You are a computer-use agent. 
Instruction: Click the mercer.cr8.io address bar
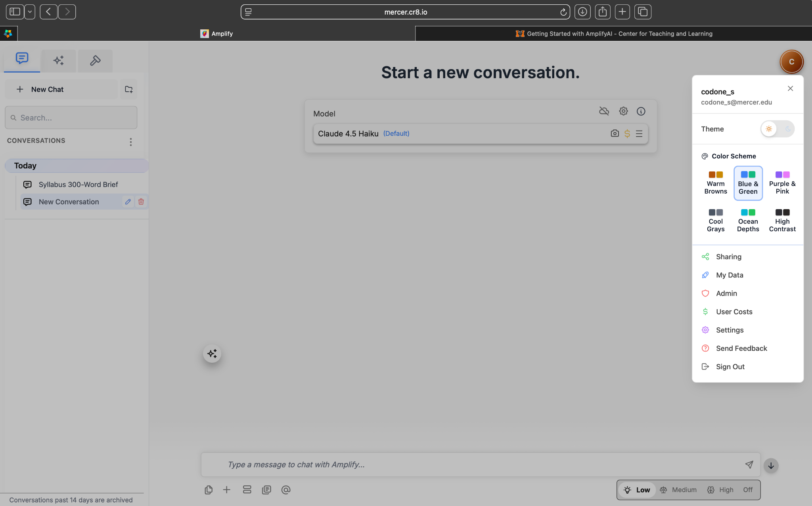tap(405, 12)
